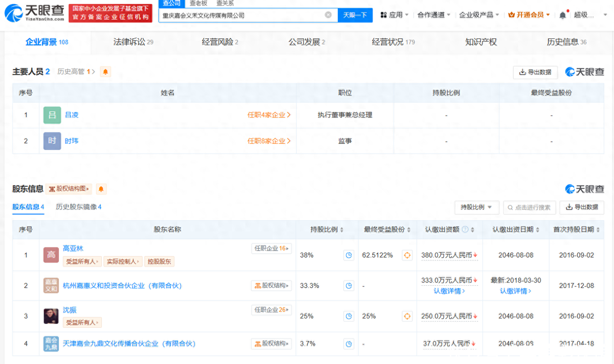Open the 历史股东镜像 tab
Image resolution: width=614 pixels, height=364 pixels.
(78, 207)
